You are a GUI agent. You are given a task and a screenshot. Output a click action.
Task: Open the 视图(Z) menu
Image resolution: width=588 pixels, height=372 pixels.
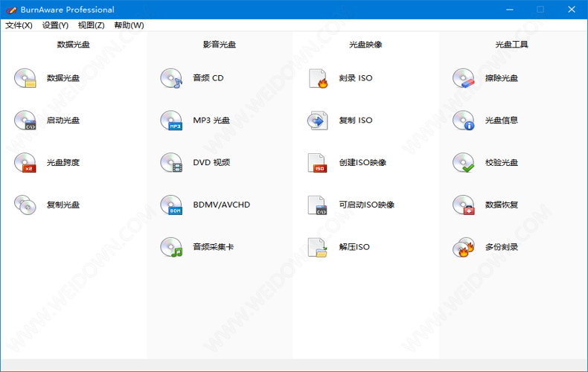pos(91,25)
